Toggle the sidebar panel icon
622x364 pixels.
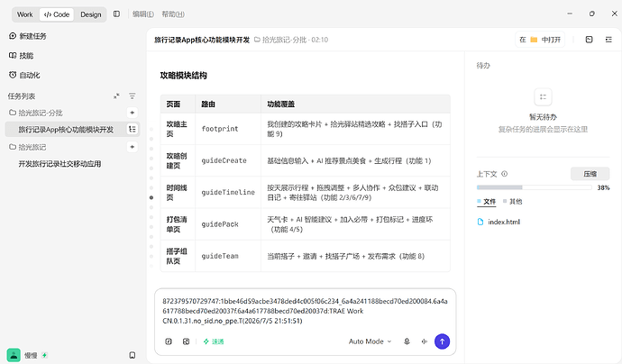point(116,14)
